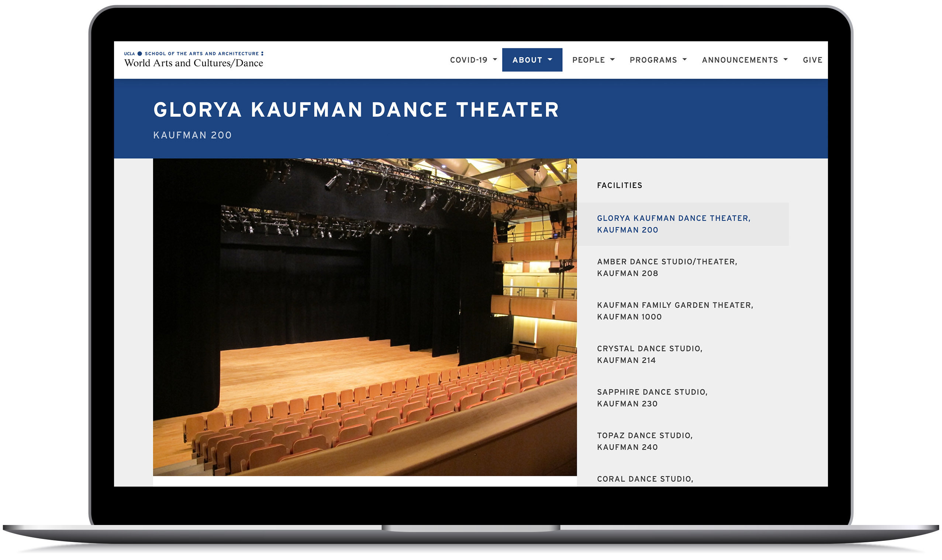Expand the Announcements menu
This screenshot has width=942, height=560.
[x=745, y=60]
